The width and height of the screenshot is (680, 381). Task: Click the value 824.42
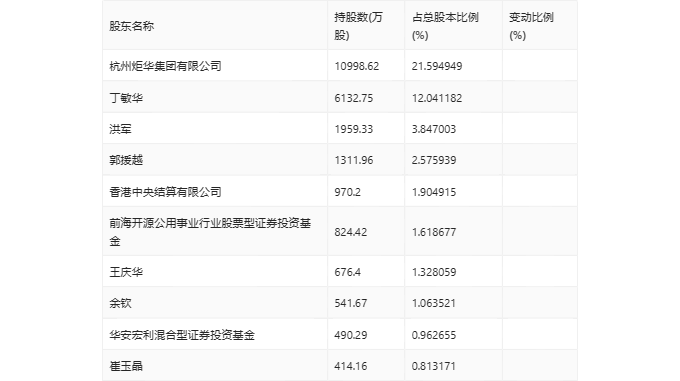(x=350, y=232)
